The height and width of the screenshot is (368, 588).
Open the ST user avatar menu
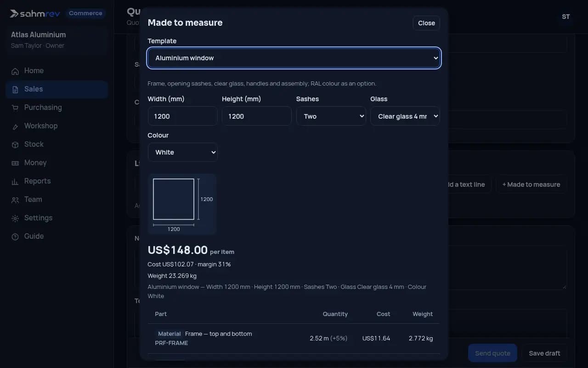[566, 17]
